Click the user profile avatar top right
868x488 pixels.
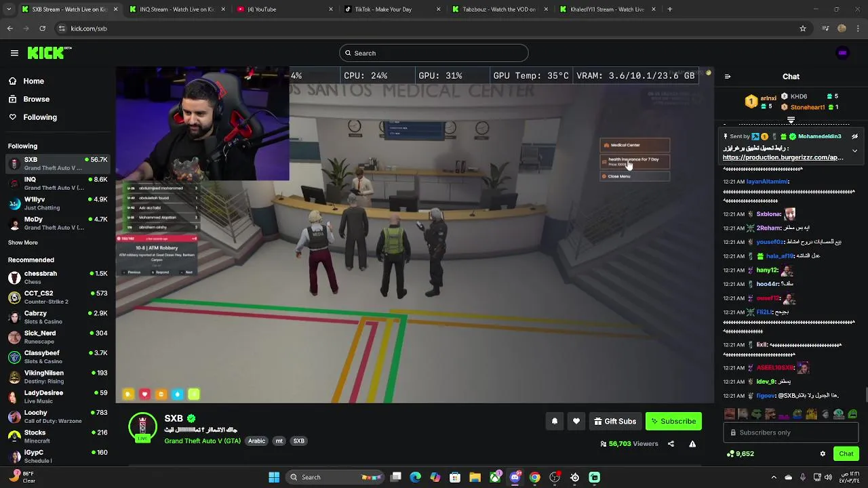[842, 53]
